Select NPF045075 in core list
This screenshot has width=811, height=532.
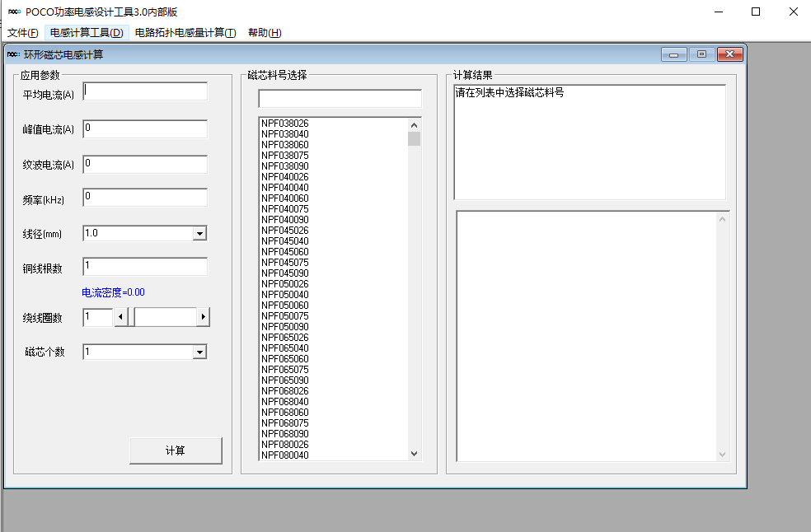(x=334, y=262)
